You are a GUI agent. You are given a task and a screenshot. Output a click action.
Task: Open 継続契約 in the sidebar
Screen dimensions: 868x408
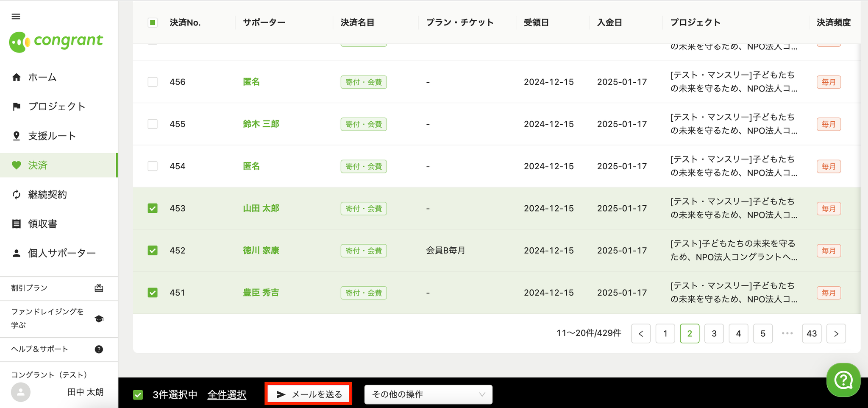(59, 195)
